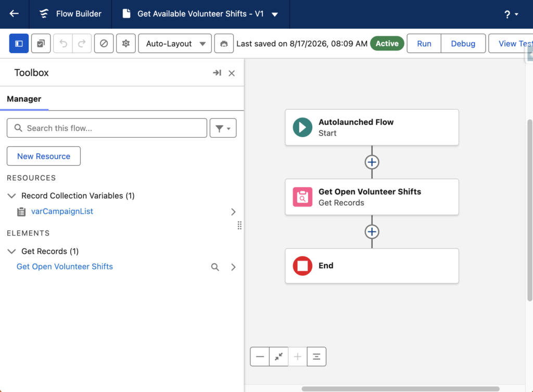This screenshot has width=533, height=392.
Task: Open flow settings gear icon
Action: point(126,44)
